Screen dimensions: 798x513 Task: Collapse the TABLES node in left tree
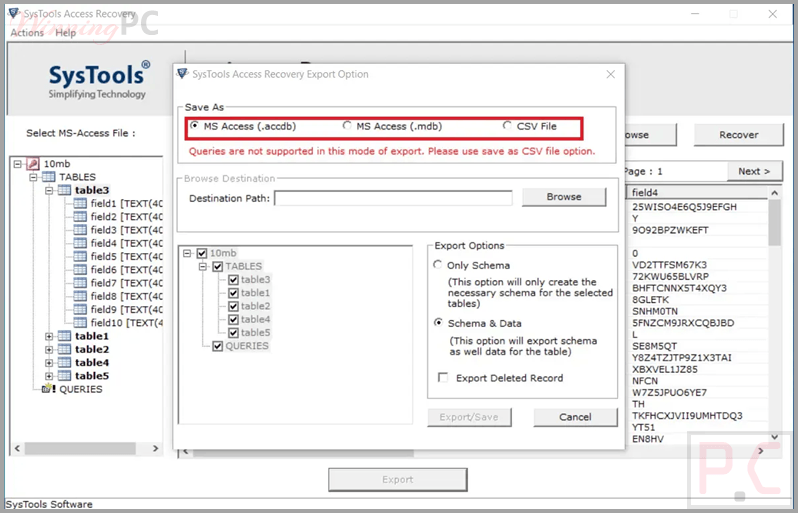[x=34, y=177]
